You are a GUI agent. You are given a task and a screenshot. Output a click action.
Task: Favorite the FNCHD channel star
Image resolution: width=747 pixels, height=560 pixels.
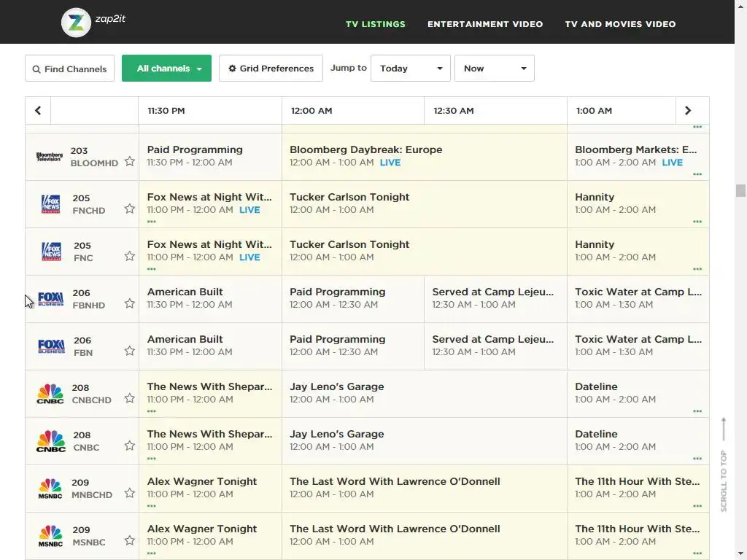pos(130,209)
